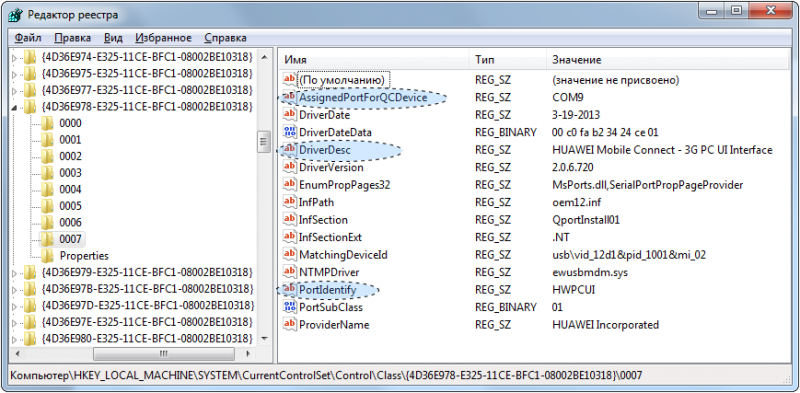Click the string icon of DriverVersion
The height and width of the screenshot is (393, 800).
pyautogui.click(x=290, y=167)
